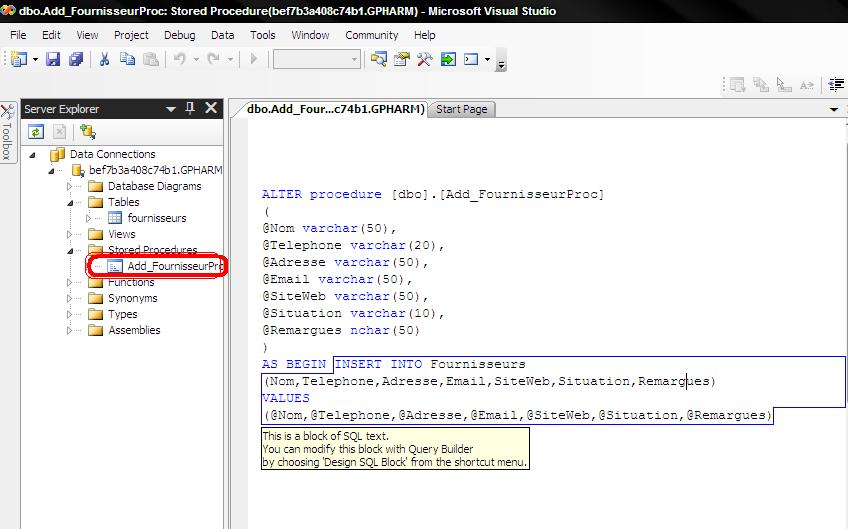
Task: Close the Server Explorer panel
Action: pyautogui.click(x=211, y=108)
